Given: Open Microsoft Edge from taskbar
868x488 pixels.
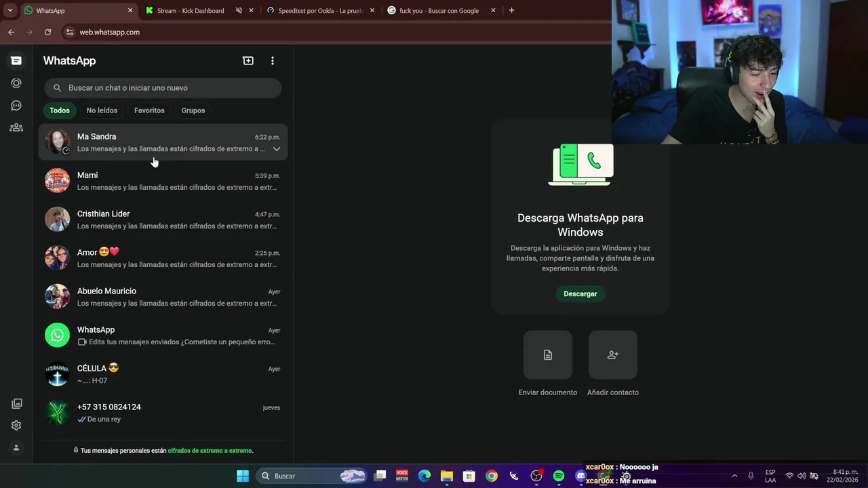Looking at the screenshot, I should [x=425, y=476].
